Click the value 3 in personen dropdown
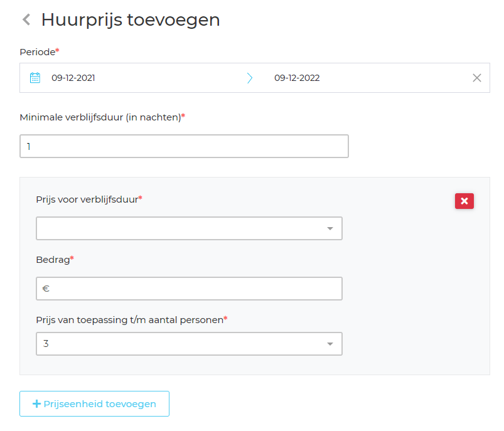Screen dimensions: 504x431 click(46, 344)
